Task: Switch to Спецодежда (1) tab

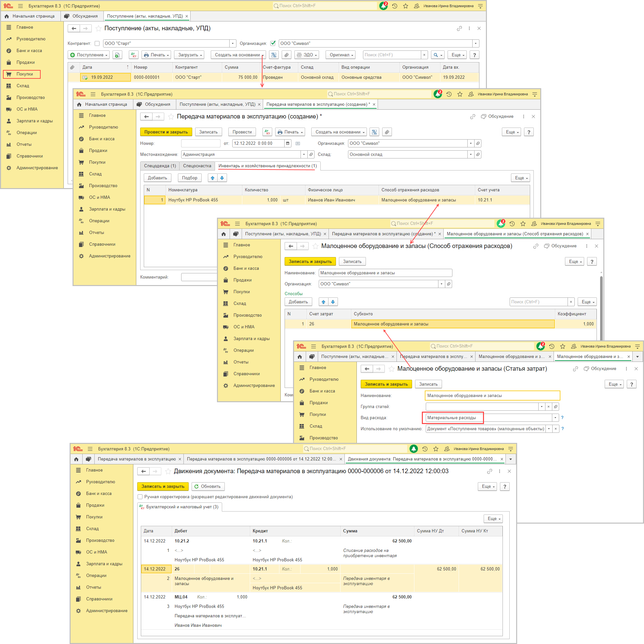Action: point(160,166)
